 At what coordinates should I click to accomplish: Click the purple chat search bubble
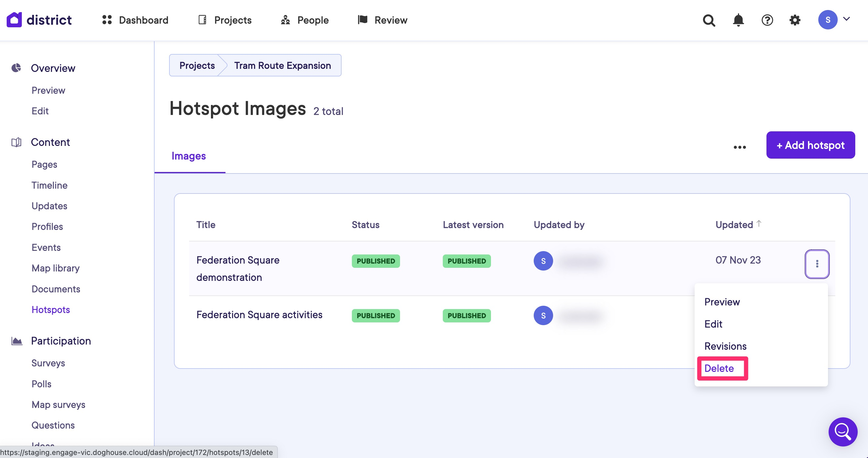pyautogui.click(x=843, y=431)
